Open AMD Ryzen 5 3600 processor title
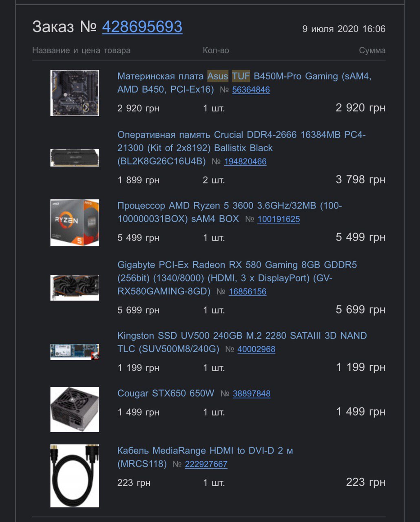Viewport: 420px width, 522px height. 230,212
